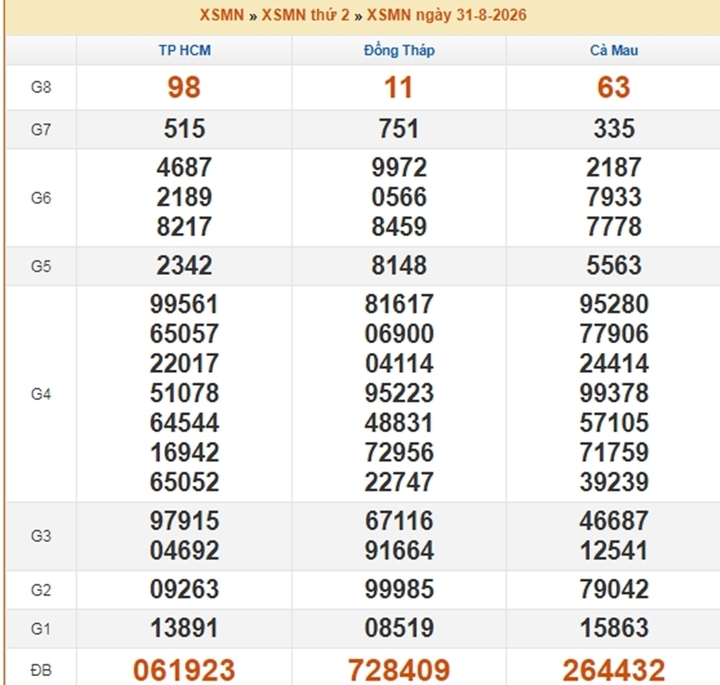Select G4 number 04114
The image size is (720, 685).
coord(399,364)
